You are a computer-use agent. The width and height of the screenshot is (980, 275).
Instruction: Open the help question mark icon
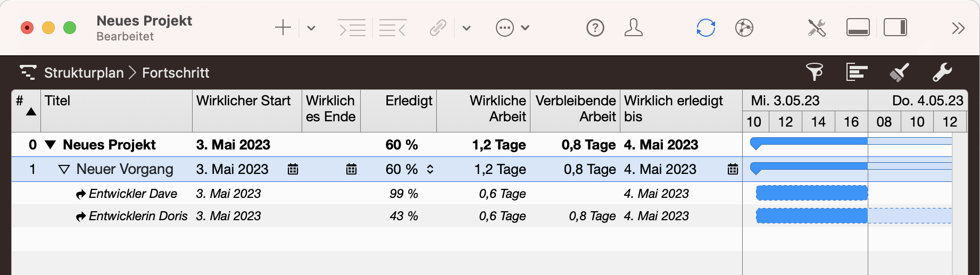coord(595,28)
